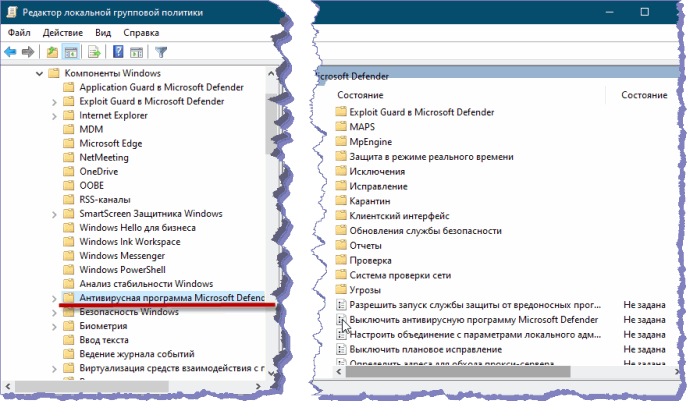This screenshot has height=403, width=690.
Task: Expand Антивирусная программа Microsoft Defender node
Action: [x=54, y=299]
